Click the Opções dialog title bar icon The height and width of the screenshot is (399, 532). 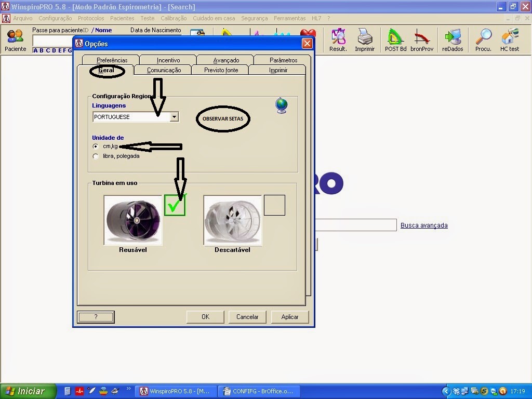click(79, 44)
